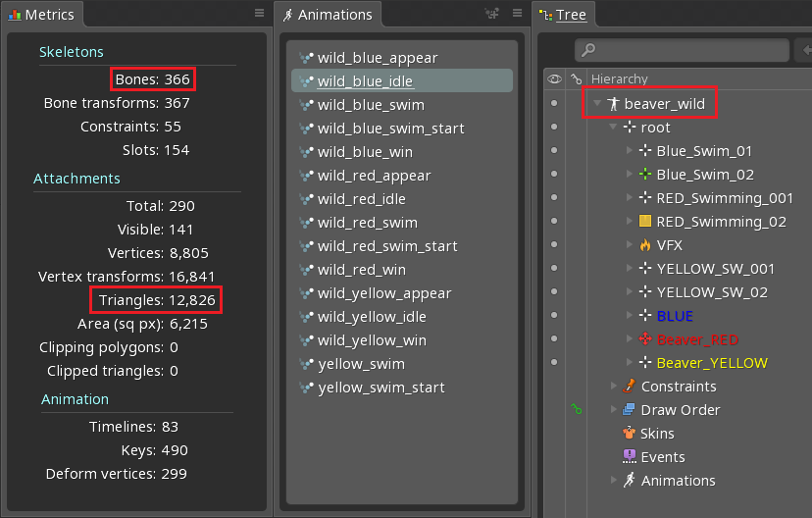This screenshot has height=518, width=812.
Task: Toggle the eye icon in Hierarchy header
Action: pyautogui.click(x=554, y=79)
